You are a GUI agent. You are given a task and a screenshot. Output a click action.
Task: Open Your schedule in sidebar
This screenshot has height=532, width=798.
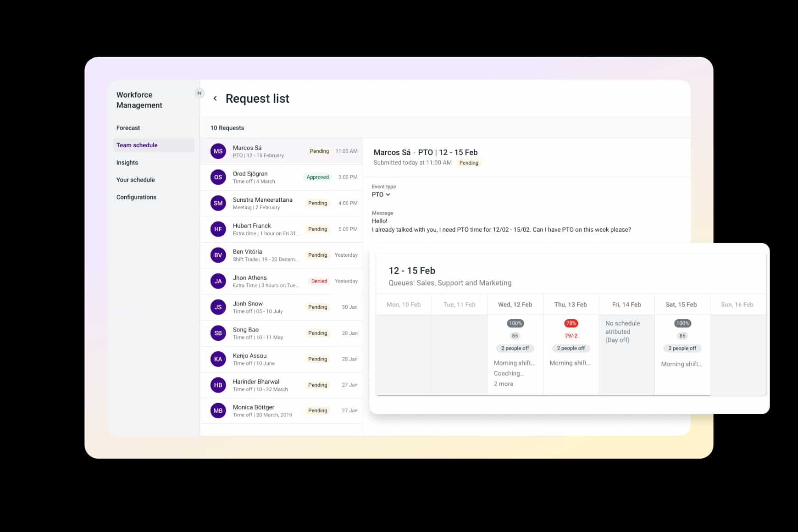pyautogui.click(x=135, y=180)
